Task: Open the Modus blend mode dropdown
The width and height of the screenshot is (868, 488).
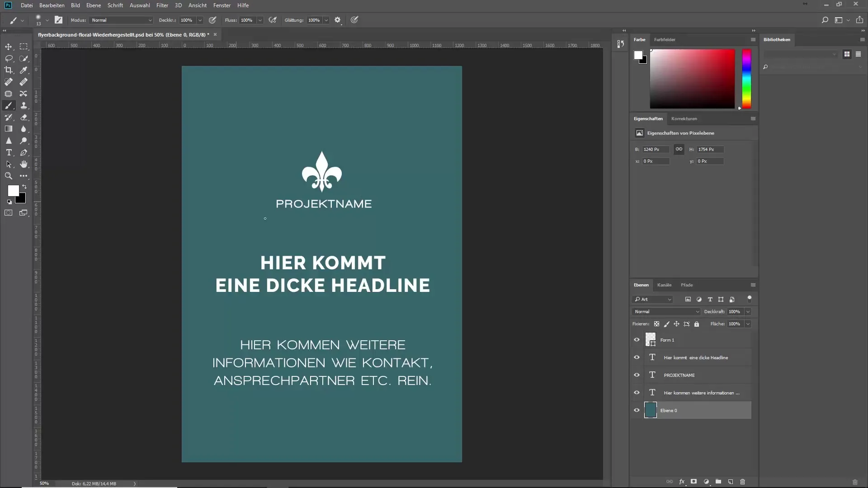Action: coord(122,20)
